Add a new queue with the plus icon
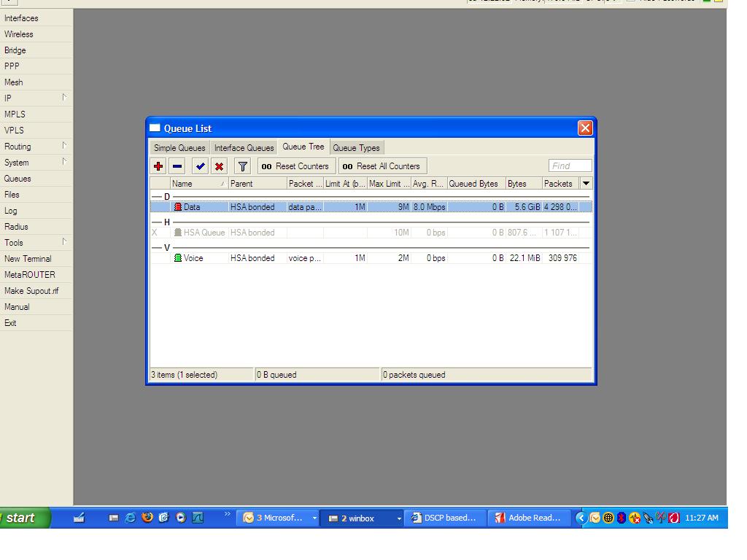This screenshot has width=747, height=560. (x=158, y=166)
